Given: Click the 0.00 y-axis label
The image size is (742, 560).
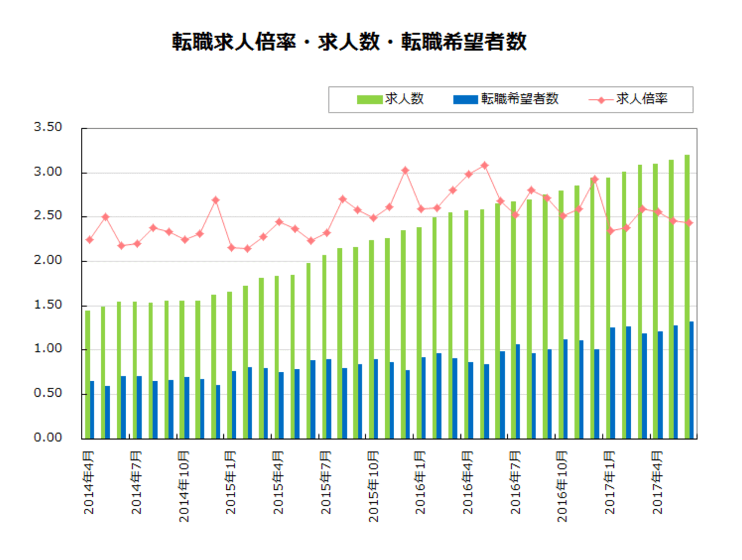Looking at the screenshot, I should point(48,438).
